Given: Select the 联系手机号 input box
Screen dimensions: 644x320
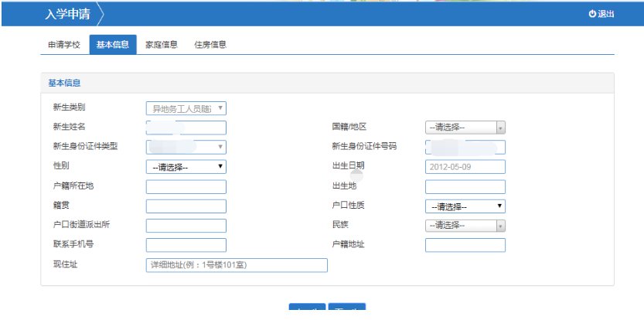Looking at the screenshot, I should pos(186,245).
